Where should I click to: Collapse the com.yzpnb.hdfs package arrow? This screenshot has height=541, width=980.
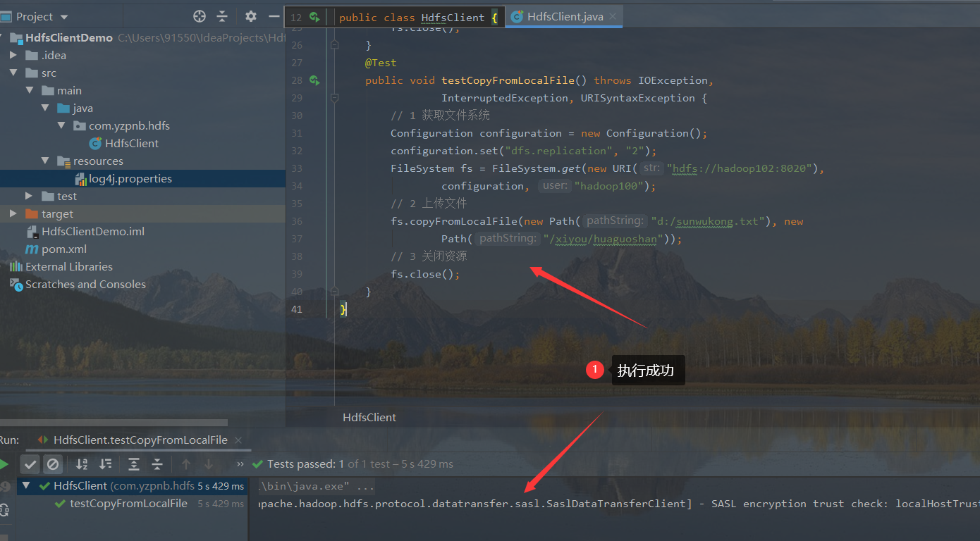[x=61, y=126]
